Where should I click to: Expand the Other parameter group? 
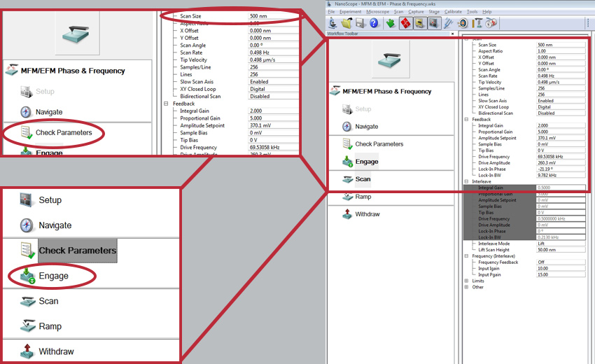466,287
